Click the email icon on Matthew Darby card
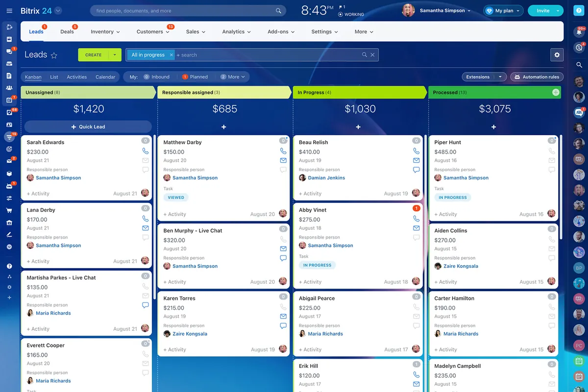This screenshot has width=588, height=392. click(283, 160)
